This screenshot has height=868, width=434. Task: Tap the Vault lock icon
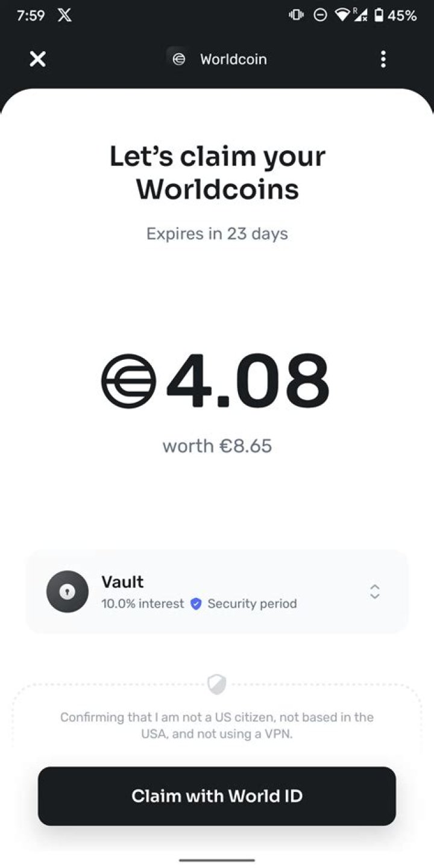68,591
